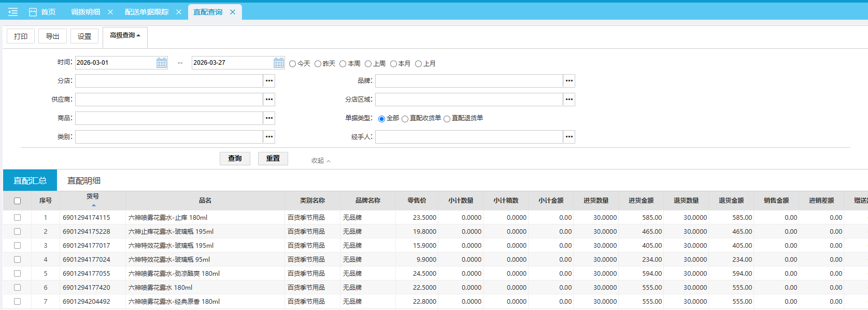The height and width of the screenshot is (310, 868).
Task: Open the 品牌 lookup ellipsis button
Action: coord(569,81)
